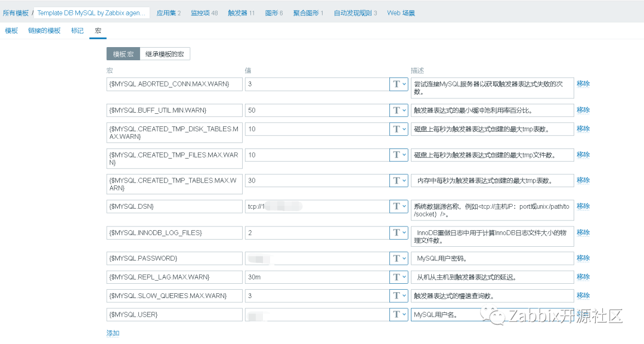
Task: Select the 宏 tab
Action: [98, 31]
